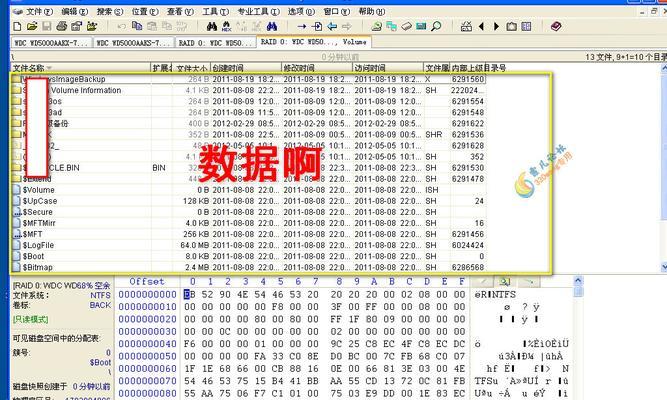Select the RAID 0 Volume tab

(314, 42)
